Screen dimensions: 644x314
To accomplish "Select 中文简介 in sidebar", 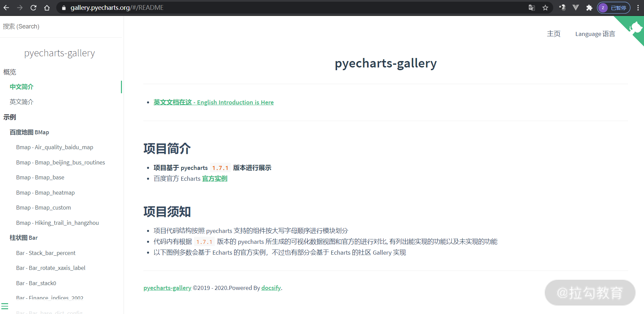I will click(22, 87).
